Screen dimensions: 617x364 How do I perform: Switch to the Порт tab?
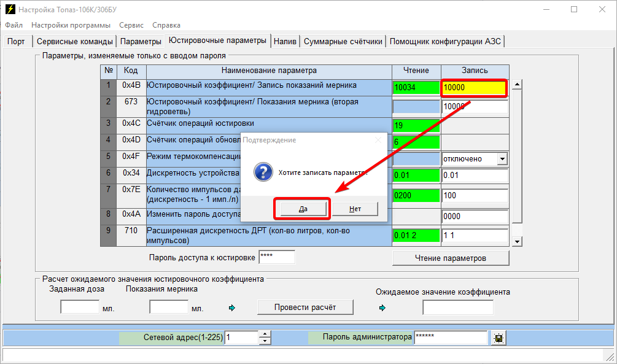(x=16, y=41)
